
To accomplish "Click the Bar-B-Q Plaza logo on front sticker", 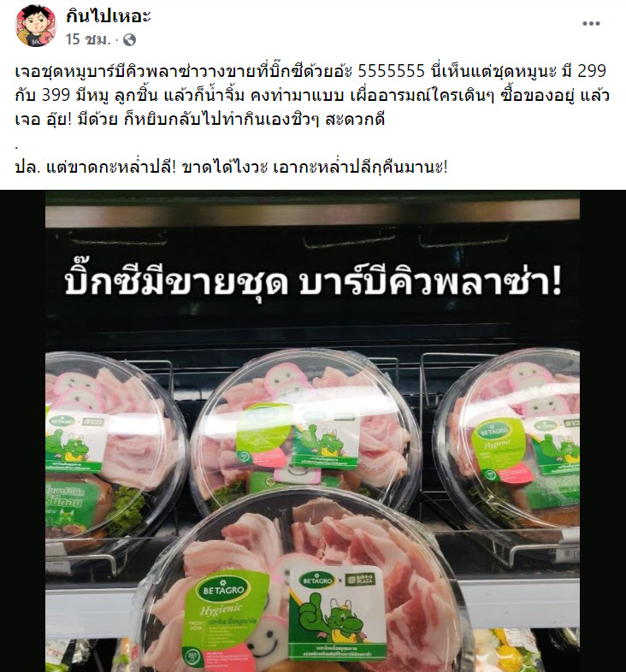I will (360, 581).
